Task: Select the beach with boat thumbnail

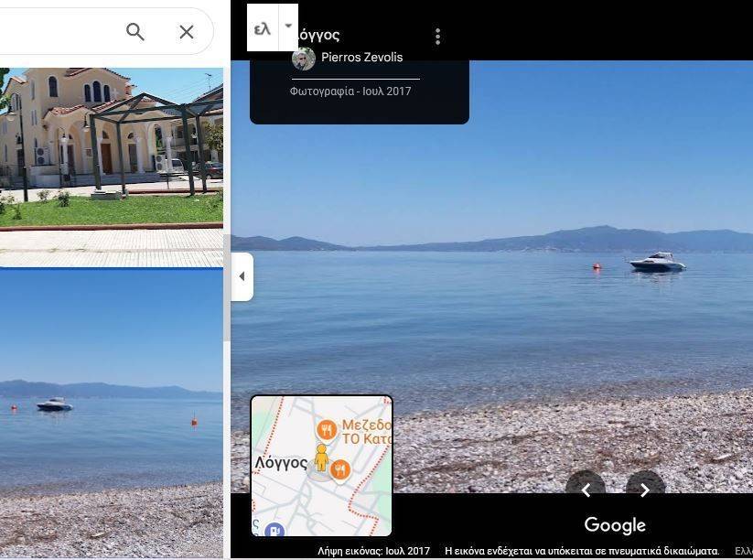Action: pyautogui.click(x=112, y=412)
